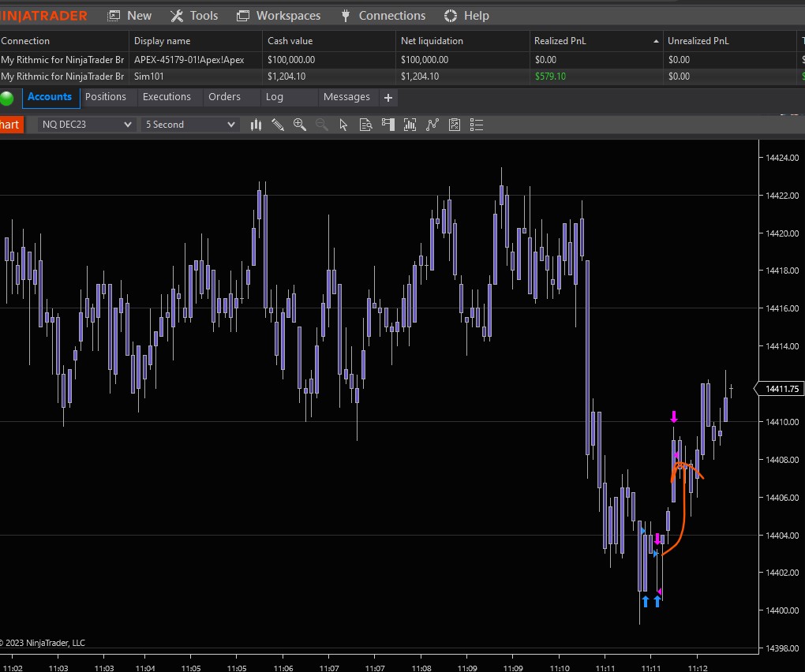805x672 pixels.
Task: Switch to the Positions tab
Action: [x=106, y=97]
